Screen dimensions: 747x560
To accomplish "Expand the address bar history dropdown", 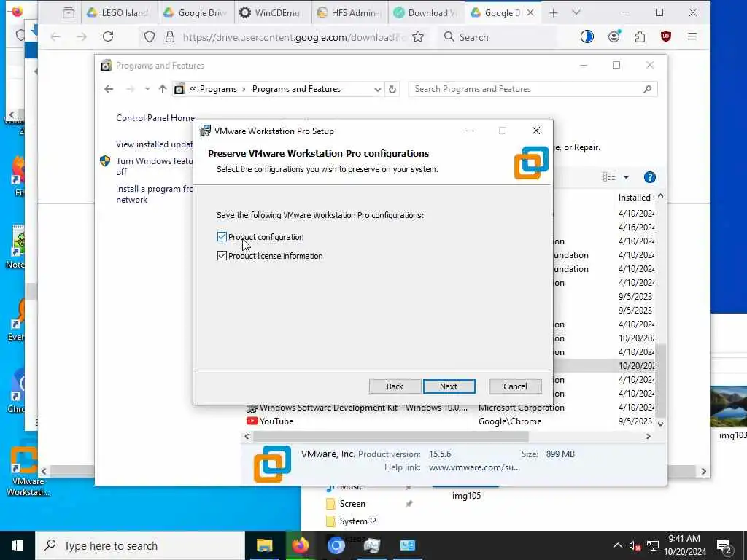I will (377, 89).
